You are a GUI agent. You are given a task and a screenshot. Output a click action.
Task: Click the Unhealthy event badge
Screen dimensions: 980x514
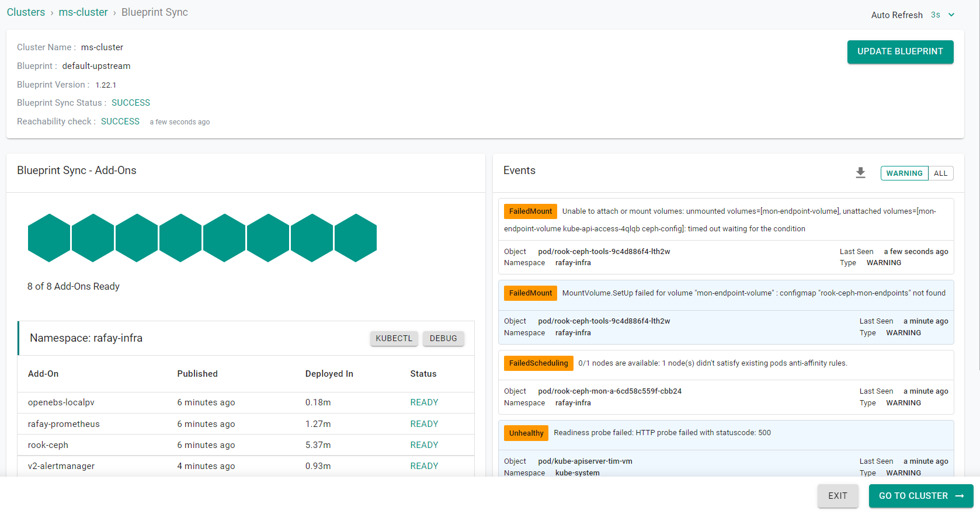[526, 433]
